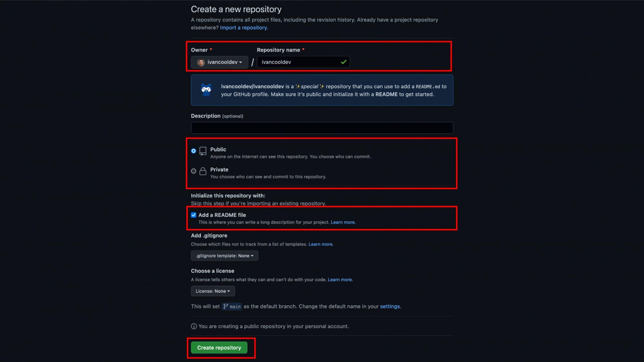The width and height of the screenshot is (644, 362).
Task: Click the Private lock icon
Action: coord(203,171)
